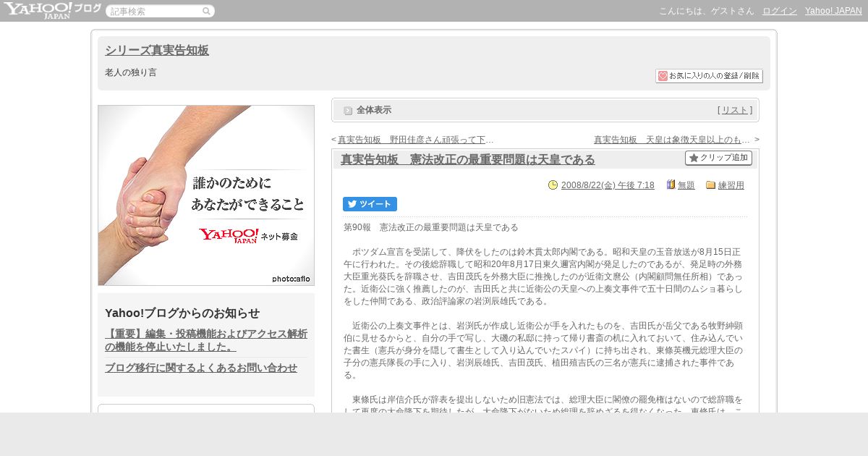Open the date link 2008/8/22(金) 午後 7:18
The height and width of the screenshot is (456, 868).
(608, 185)
